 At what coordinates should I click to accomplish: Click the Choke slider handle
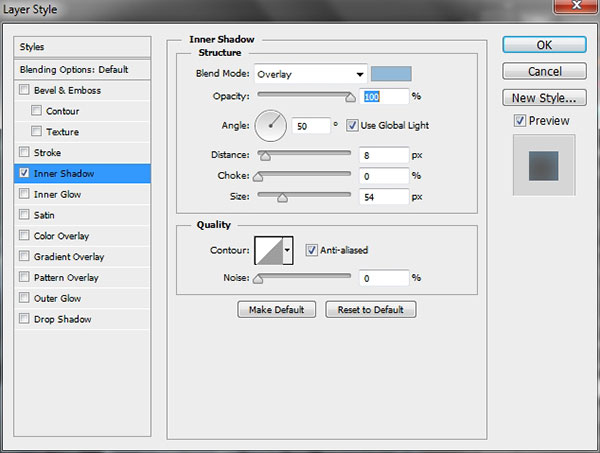coord(258,177)
